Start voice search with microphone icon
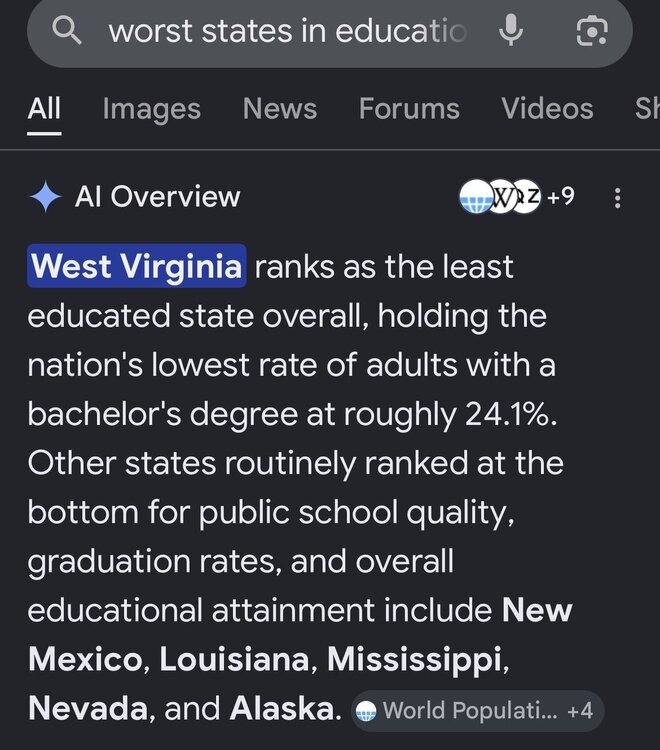 [x=511, y=30]
